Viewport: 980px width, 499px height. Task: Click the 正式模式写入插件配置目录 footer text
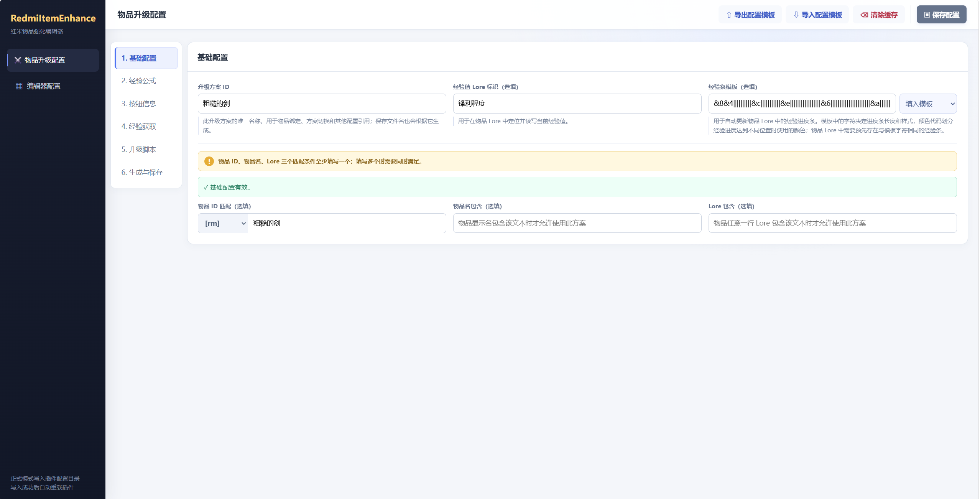coord(45,478)
